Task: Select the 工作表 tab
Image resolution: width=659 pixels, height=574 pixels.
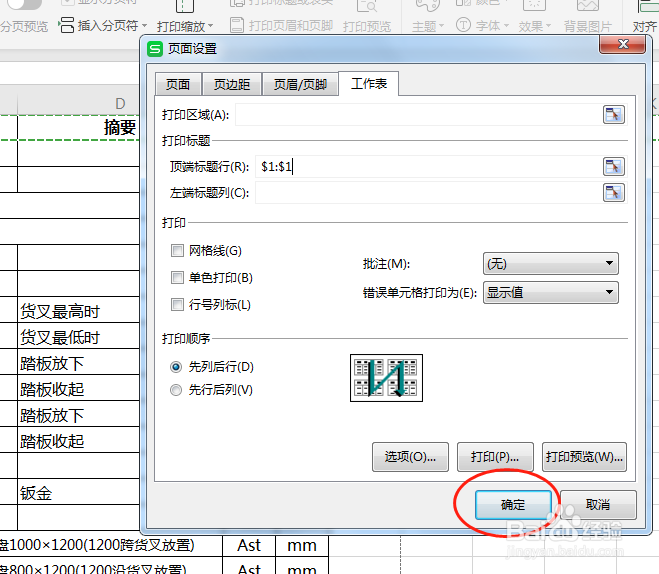Action: tap(369, 83)
